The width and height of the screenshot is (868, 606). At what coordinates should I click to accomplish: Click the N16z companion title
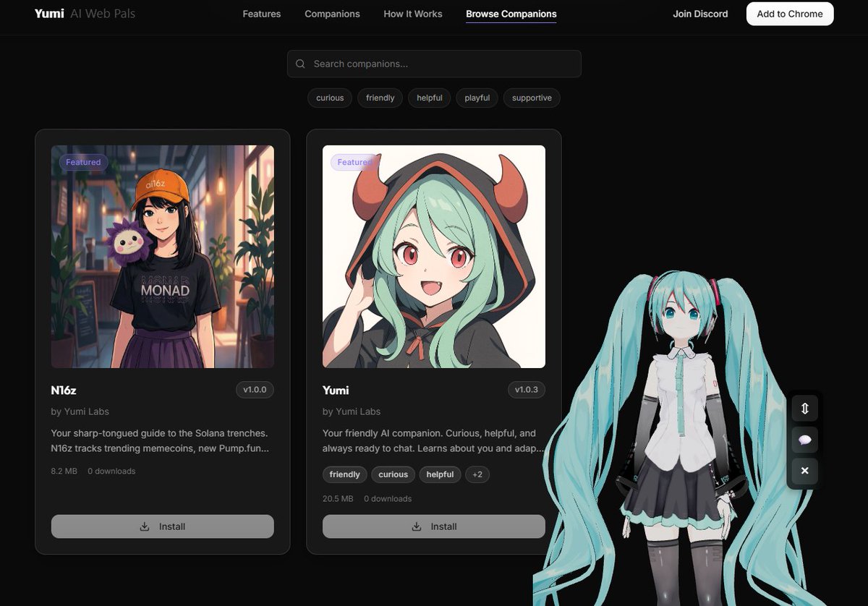click(x=64, y=391)
